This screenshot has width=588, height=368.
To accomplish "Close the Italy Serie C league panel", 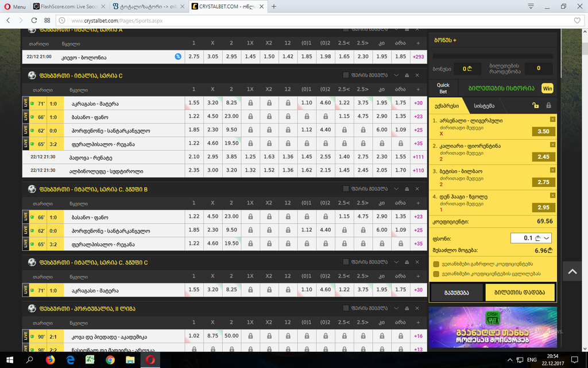I will [417, 75].
